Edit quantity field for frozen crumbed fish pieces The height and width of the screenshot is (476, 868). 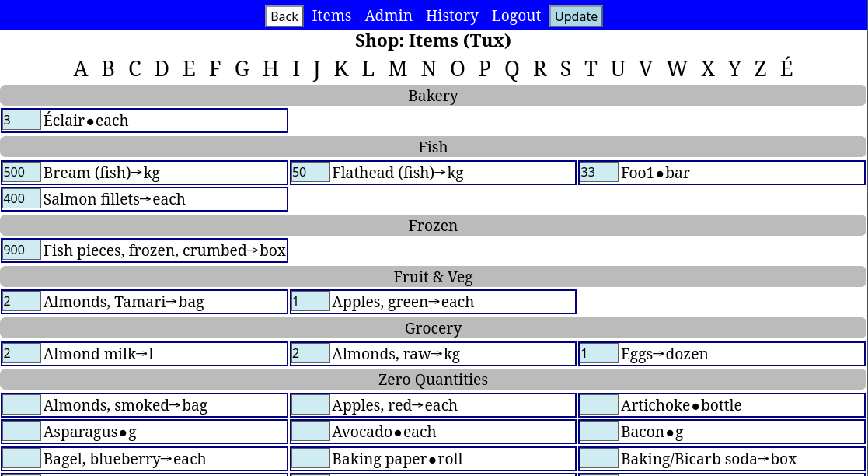pos(22,250)
